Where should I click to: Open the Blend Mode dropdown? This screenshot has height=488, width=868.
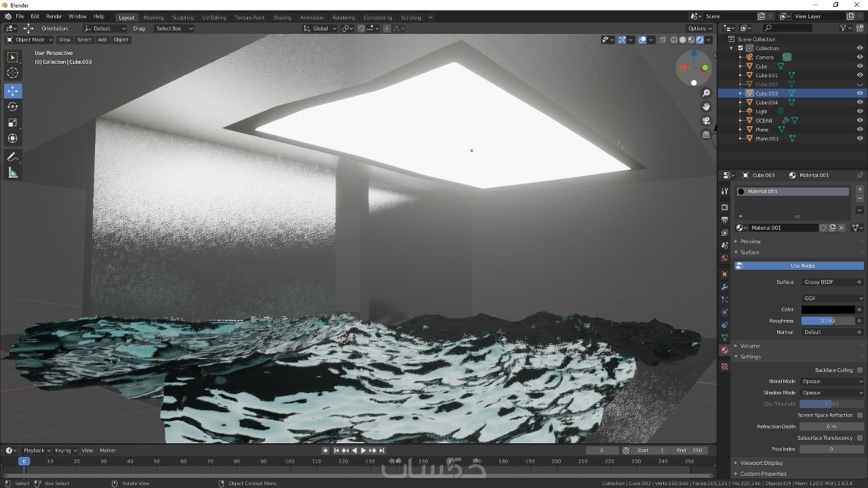pyautogui.click(x=832, y=381)
